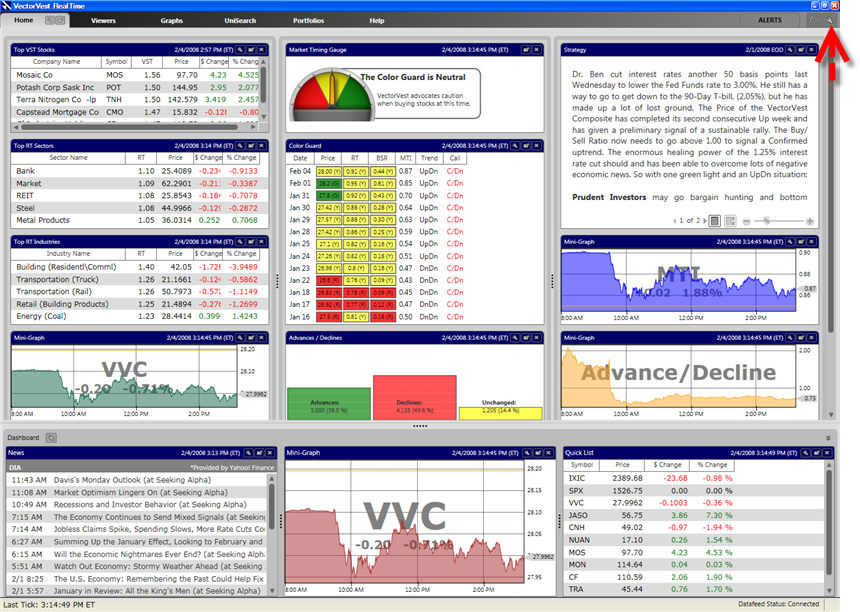Click the wrench settings icon beside ALERTS
860x612 pixels.
point(829,20)
